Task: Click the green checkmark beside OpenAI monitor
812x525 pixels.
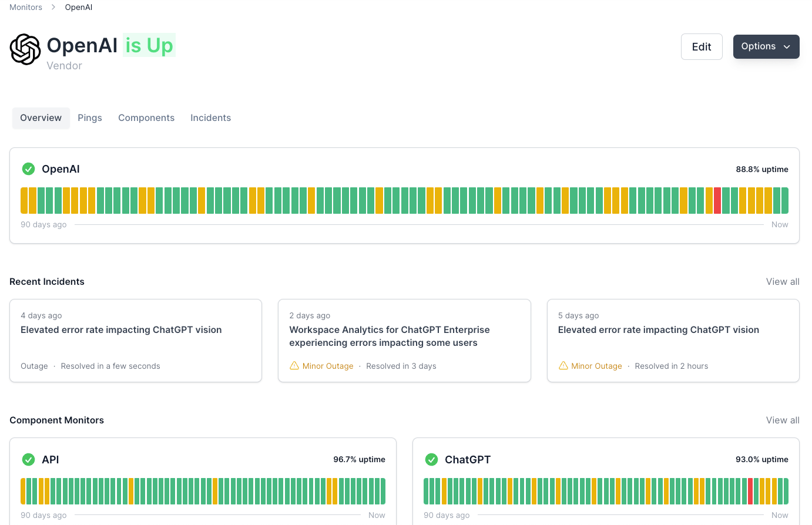Action: pos(28,169)
